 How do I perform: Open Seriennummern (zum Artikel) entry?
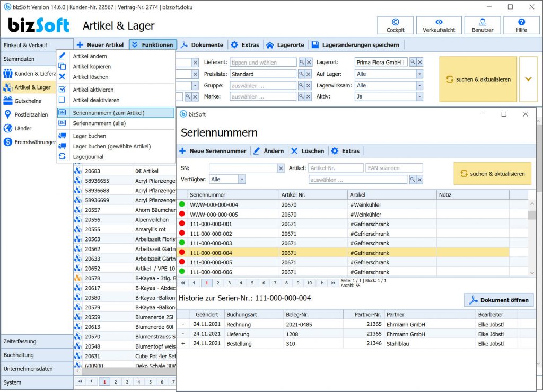[116, 113]
